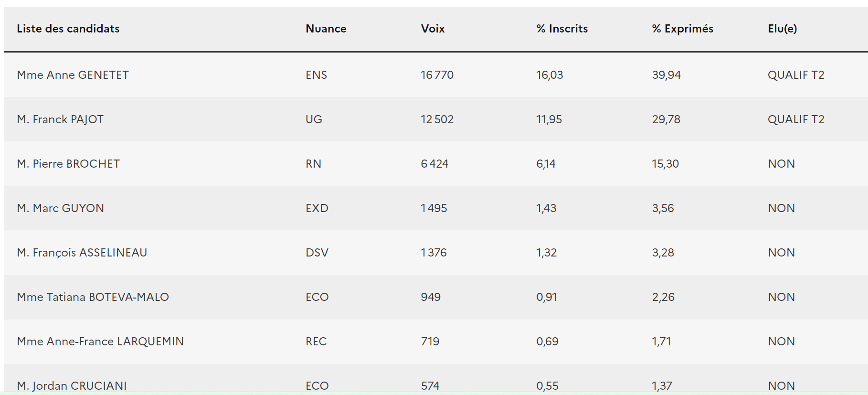Select candidate name M. Franck PAJOT
This screenshot has width=868, height=395.
(60, 119)
